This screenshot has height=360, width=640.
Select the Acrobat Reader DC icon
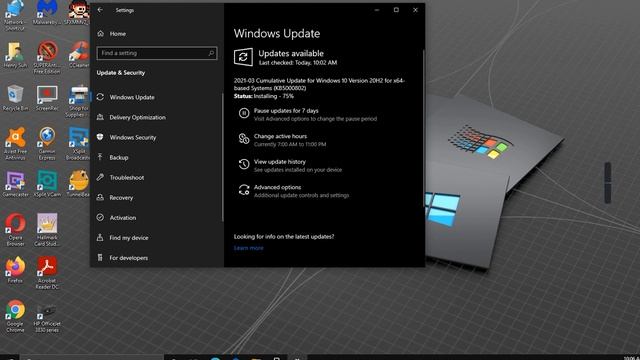coord(47,273)
